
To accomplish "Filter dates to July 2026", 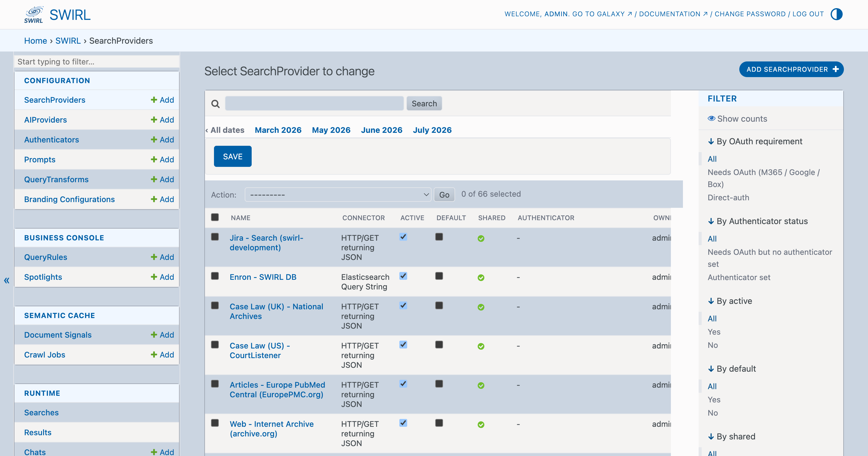I will point(432,130).
